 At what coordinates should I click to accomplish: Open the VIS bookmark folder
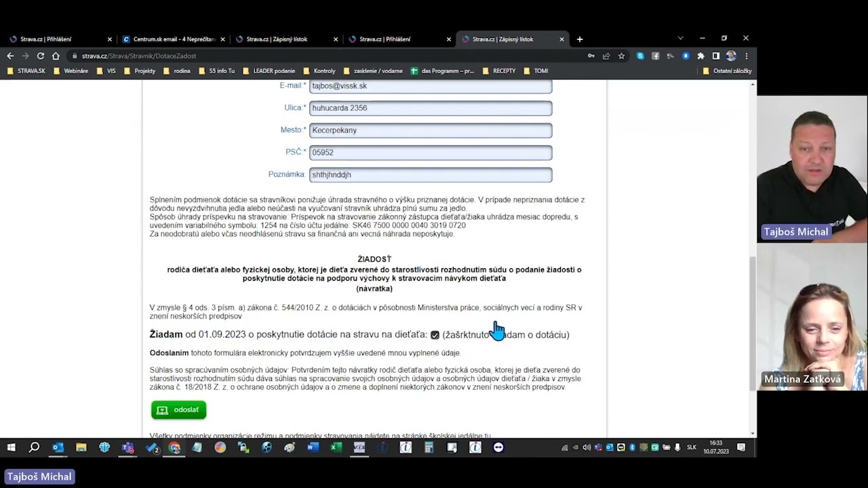point(106,70)
